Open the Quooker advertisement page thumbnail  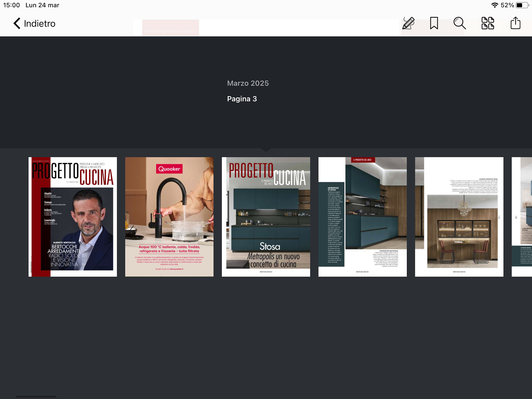pyautogui.click(x=169, y=217)
